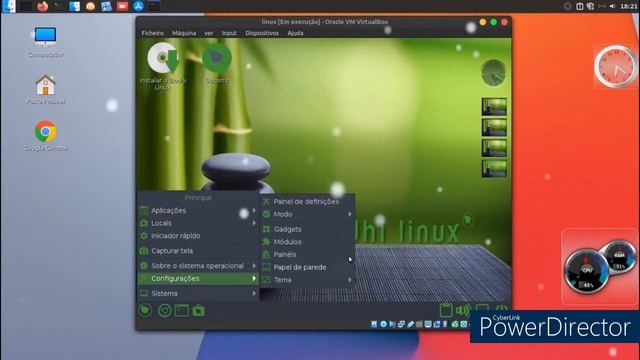Click the clipboard icon in Bodhi shelf

[x=446, y=309]
